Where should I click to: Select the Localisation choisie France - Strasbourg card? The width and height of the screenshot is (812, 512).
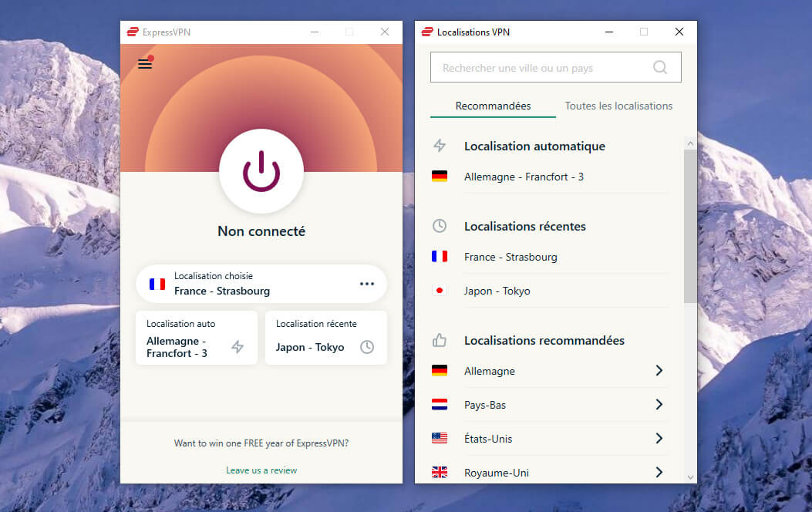(x=261, y=284)
